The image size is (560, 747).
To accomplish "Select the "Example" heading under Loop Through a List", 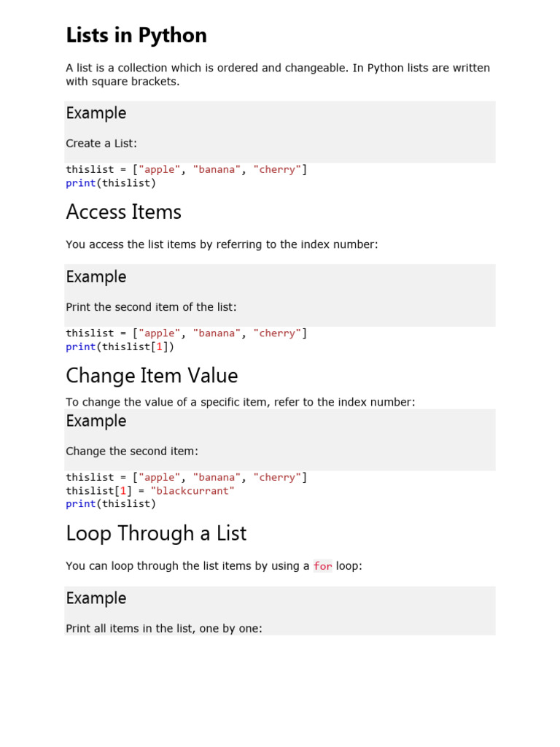I will coord(96,598).
